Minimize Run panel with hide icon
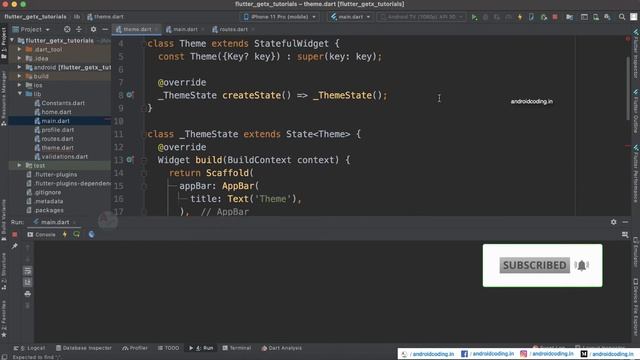 (x=625, y=222)
